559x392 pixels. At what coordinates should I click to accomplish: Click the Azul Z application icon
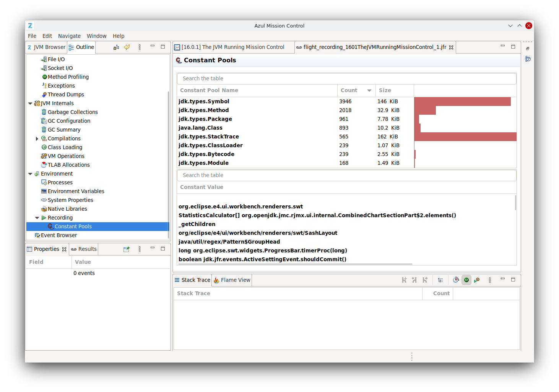(30, 26)
